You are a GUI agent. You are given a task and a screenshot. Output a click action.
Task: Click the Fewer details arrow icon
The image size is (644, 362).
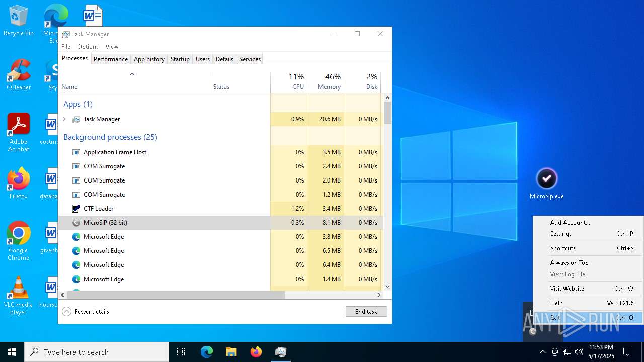(x=67, y=312)
